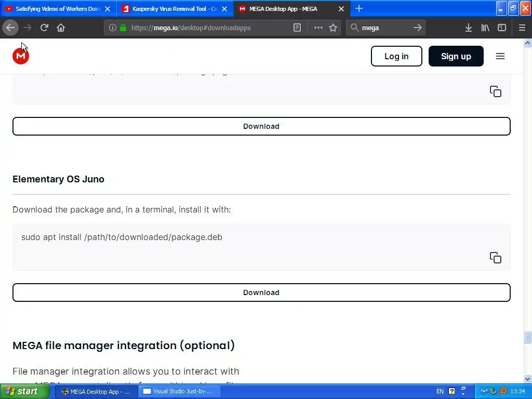Click the browser Back arrow button
Screen dimensions: 532x399
point(10,28)
